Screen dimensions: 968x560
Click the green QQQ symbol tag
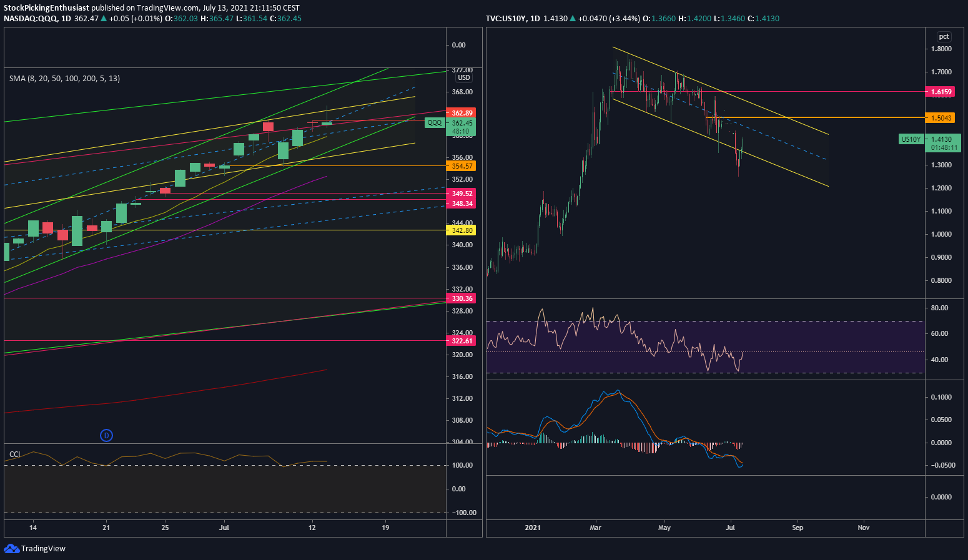pos(435,123)
